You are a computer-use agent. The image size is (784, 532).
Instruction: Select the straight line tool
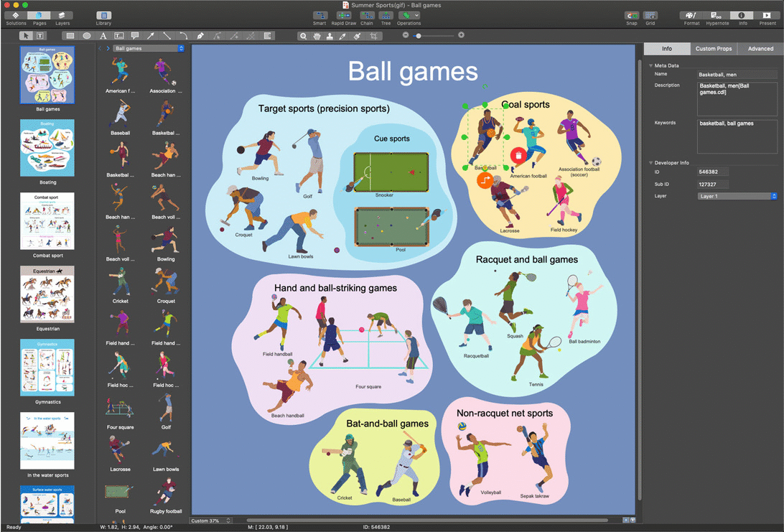tap(167, 35)
